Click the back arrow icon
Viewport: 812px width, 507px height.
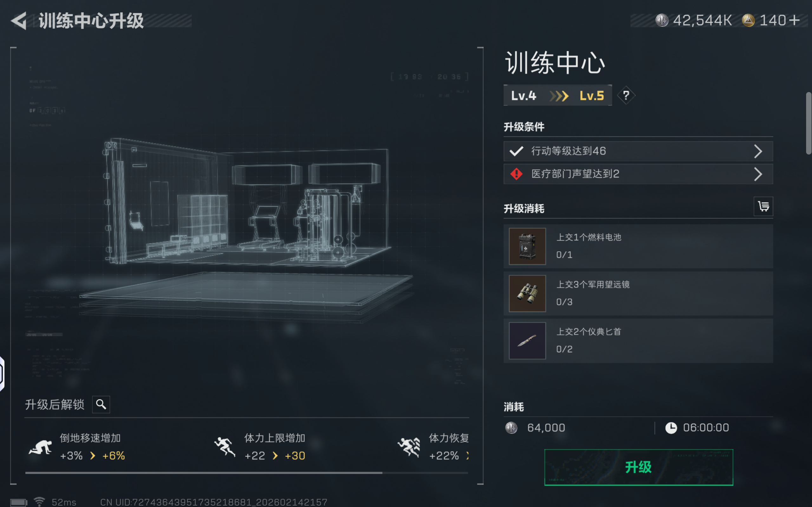[19, 21]
